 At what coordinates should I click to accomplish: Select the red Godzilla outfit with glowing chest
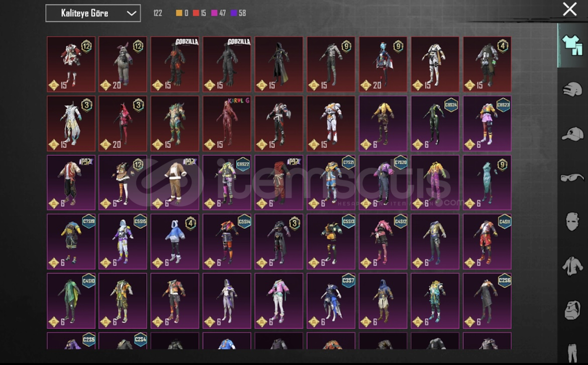[x=175, y=64]
